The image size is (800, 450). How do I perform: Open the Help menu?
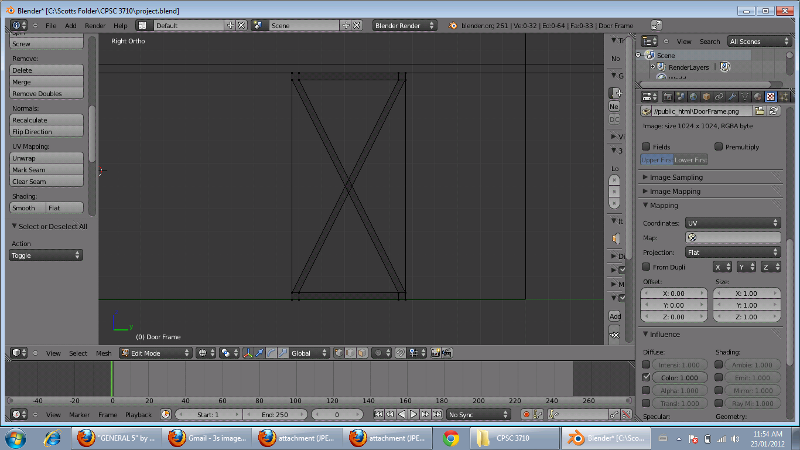pyautogui.click(x=120, y=25)
